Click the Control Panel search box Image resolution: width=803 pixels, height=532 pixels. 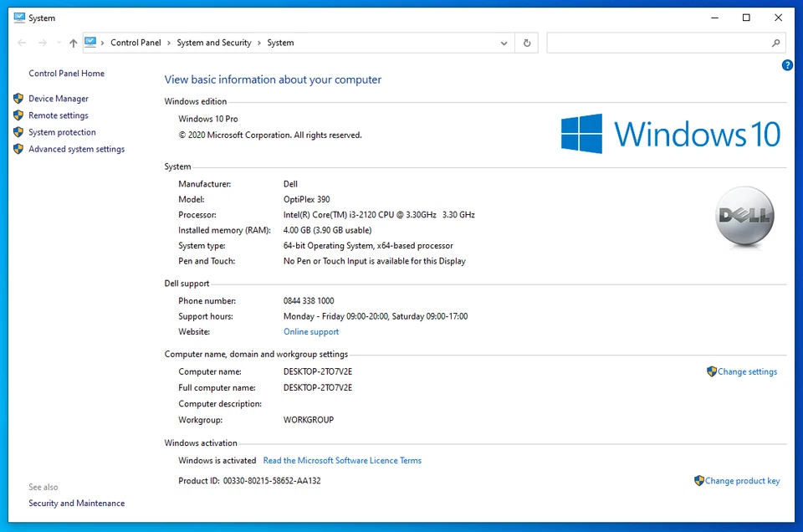pos(657,43)
